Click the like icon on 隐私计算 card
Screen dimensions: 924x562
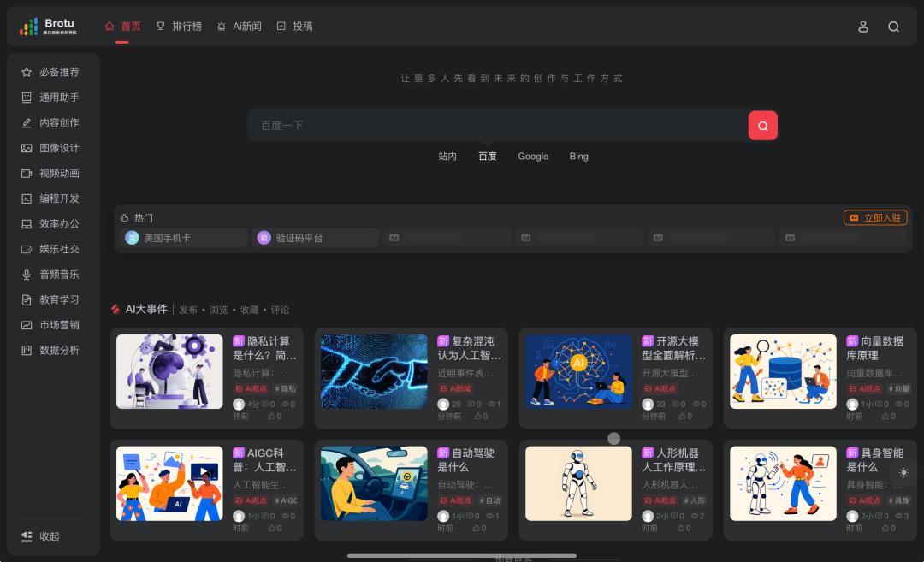[272, 417]
